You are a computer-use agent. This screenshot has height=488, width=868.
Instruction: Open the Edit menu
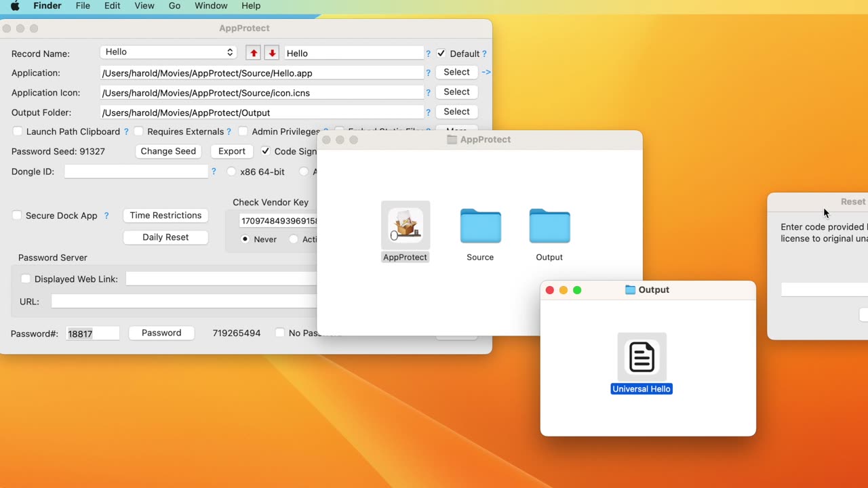click(x=113, y=6)
